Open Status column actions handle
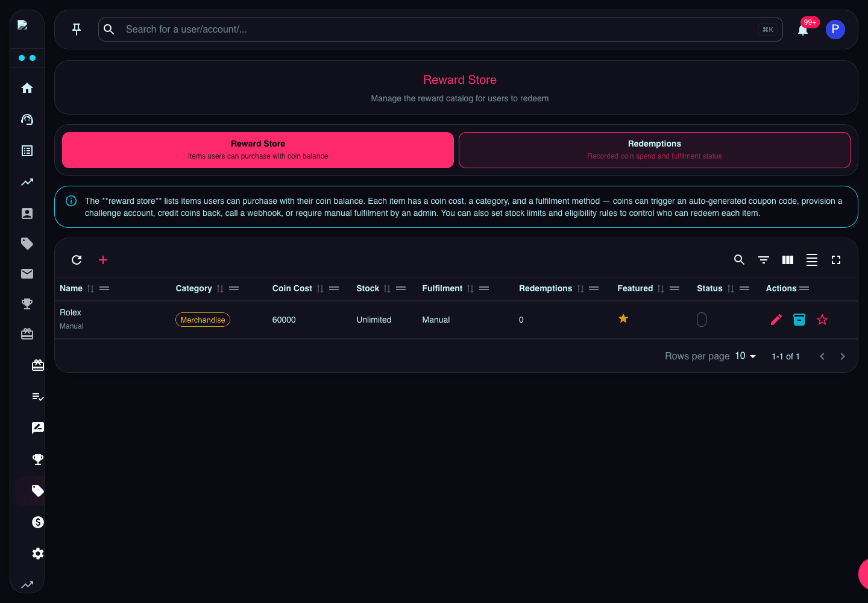 point(744,288)
